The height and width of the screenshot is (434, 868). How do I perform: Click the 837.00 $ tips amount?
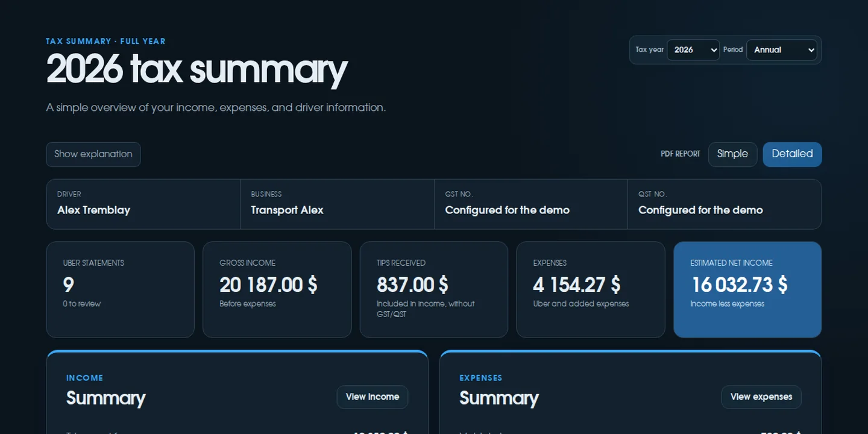pyautogui.click(x=412, y=285)
